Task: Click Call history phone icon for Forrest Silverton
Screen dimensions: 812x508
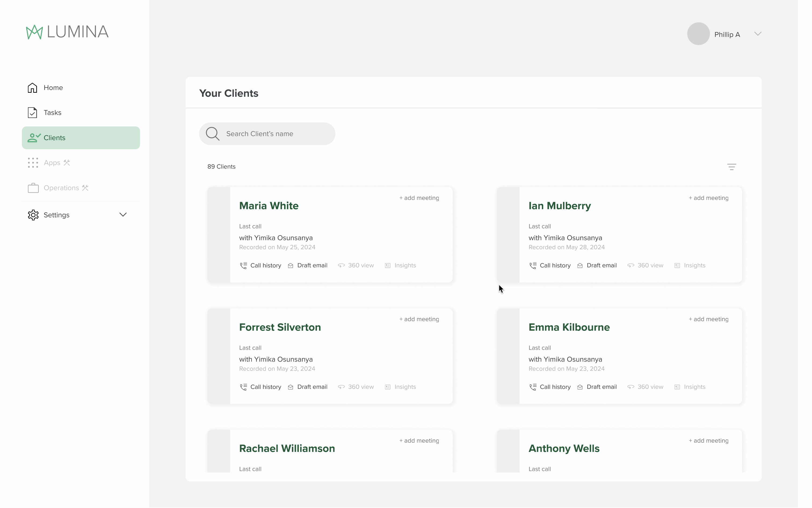Action: click(x=244, y=387)
